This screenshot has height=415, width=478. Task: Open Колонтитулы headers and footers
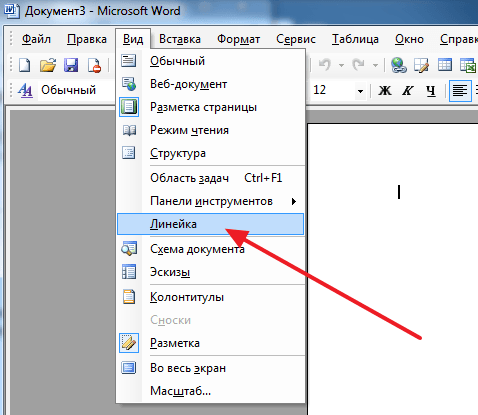click(x=211, y=297)
